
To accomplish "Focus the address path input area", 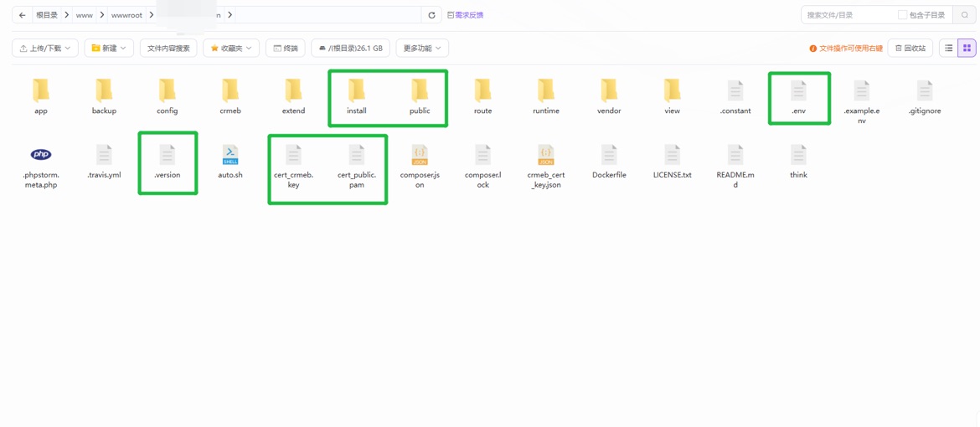I will pos(328,15).
